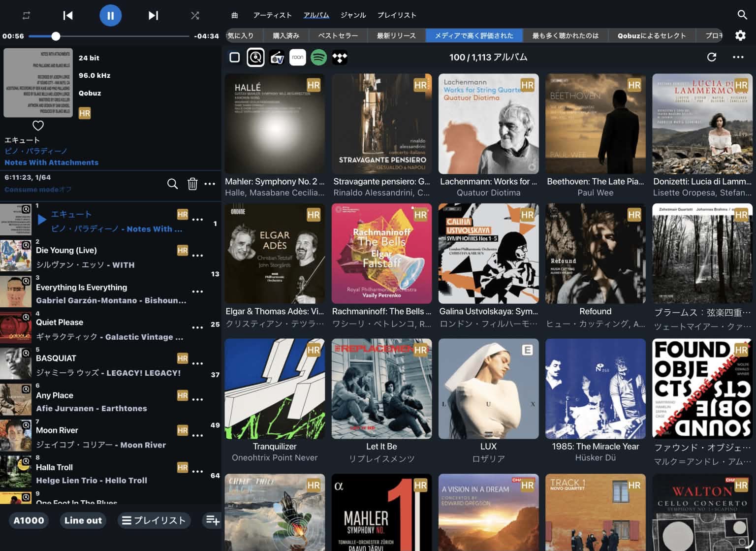Open options for Quiet Please track
Image resolution: width=756 pixels, height=551 pixels.
[197, 327]
